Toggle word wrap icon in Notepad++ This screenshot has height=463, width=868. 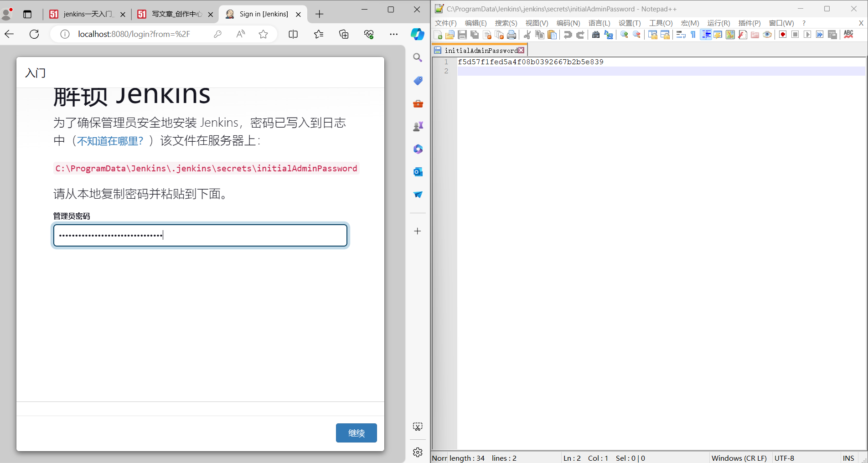pos(681,35)
